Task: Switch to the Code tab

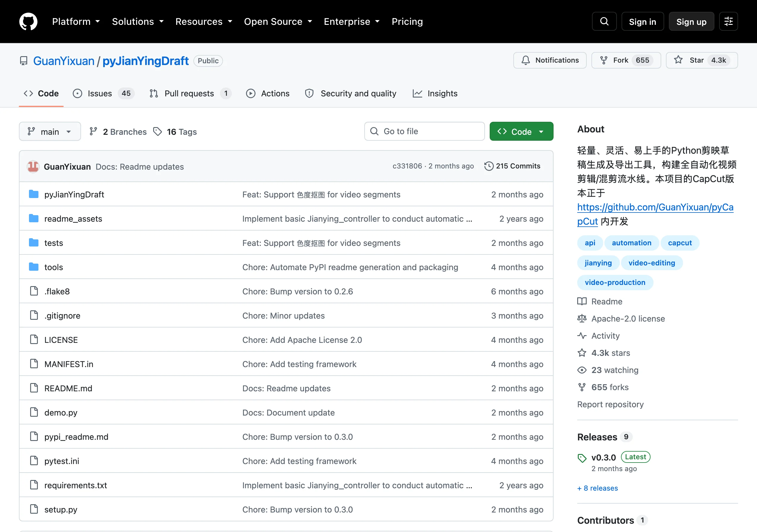Action: point(41,94)
